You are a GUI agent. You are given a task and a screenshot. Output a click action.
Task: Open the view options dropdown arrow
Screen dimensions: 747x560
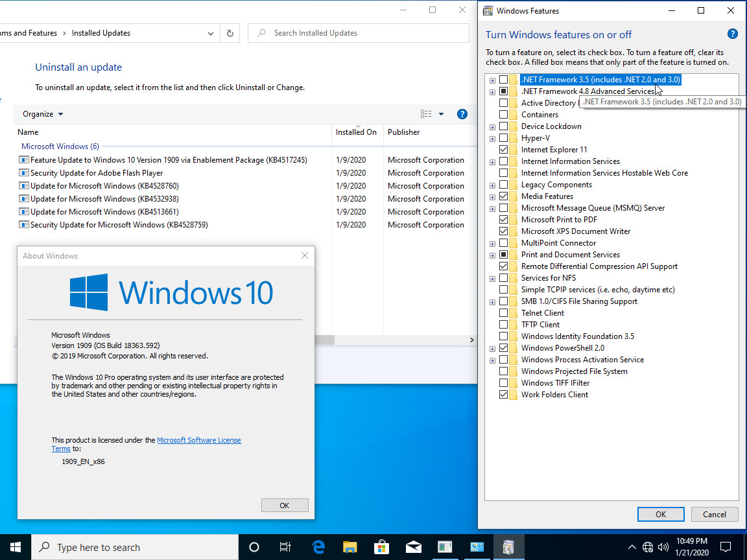pos(441,114)
